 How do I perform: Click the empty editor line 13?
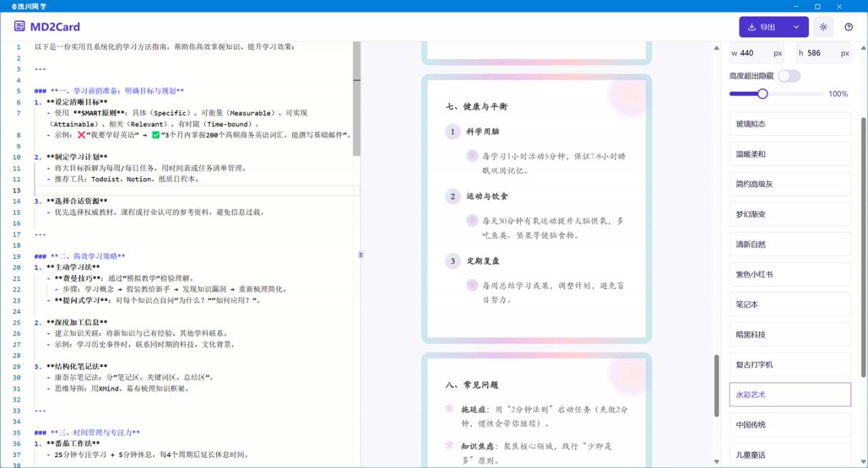(197, 190)
